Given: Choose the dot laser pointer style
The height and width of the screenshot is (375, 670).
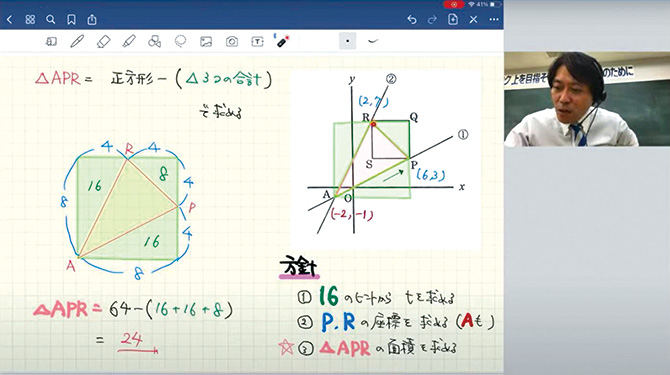Looking at the screenshot, I should (347, 41).
